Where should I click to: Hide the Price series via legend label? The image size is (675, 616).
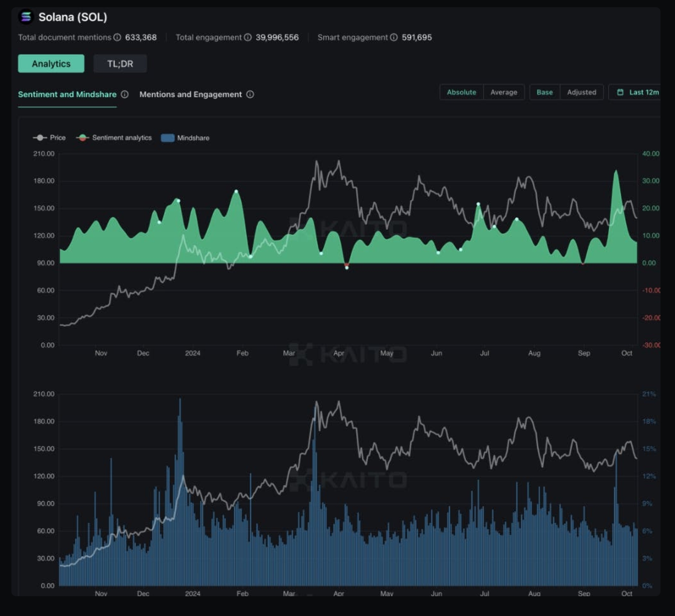pos(58,138)
